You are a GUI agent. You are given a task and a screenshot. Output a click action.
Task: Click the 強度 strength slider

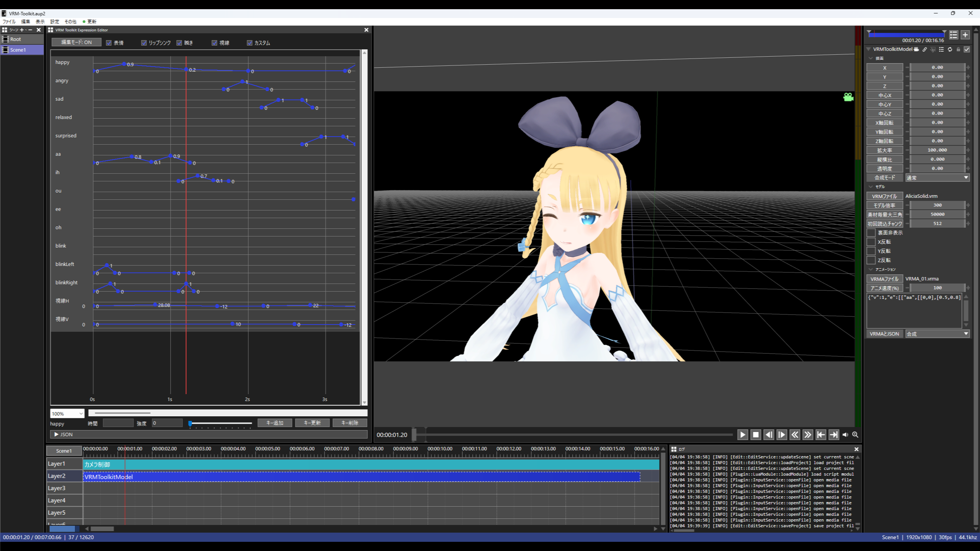(220, 423)
